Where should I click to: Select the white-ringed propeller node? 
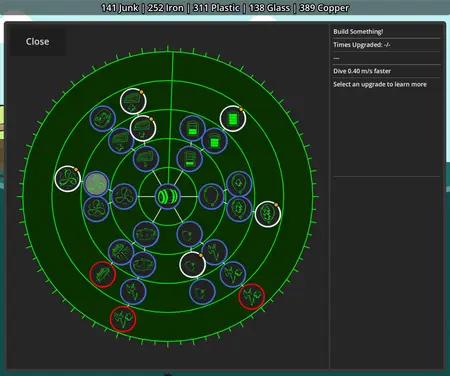(68, 179)
